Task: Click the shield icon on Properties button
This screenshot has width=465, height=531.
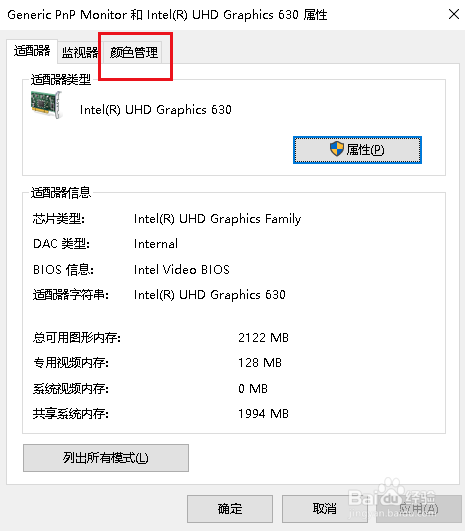Action: (x=337, y=149)
